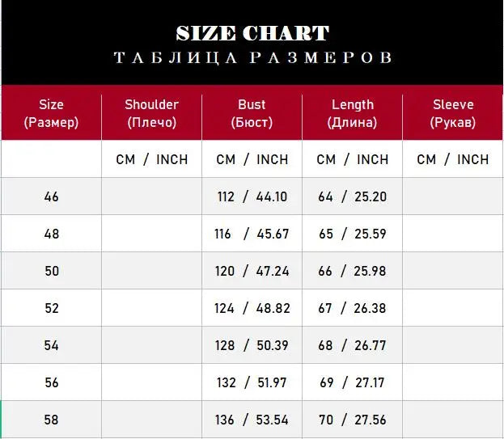Screen dimensions: 504x439
Task: Click the bust value 112 / 44.10
Action: coord(252,196)
